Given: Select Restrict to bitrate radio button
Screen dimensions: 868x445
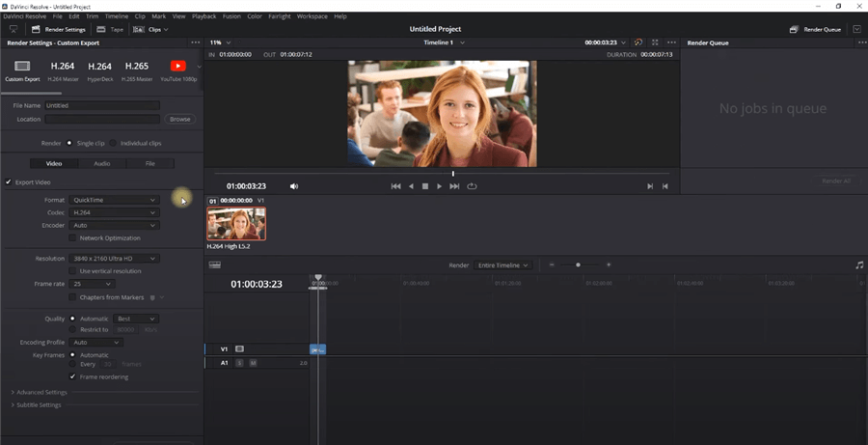Looking at the screenshot, I should [x=72, y=330].
